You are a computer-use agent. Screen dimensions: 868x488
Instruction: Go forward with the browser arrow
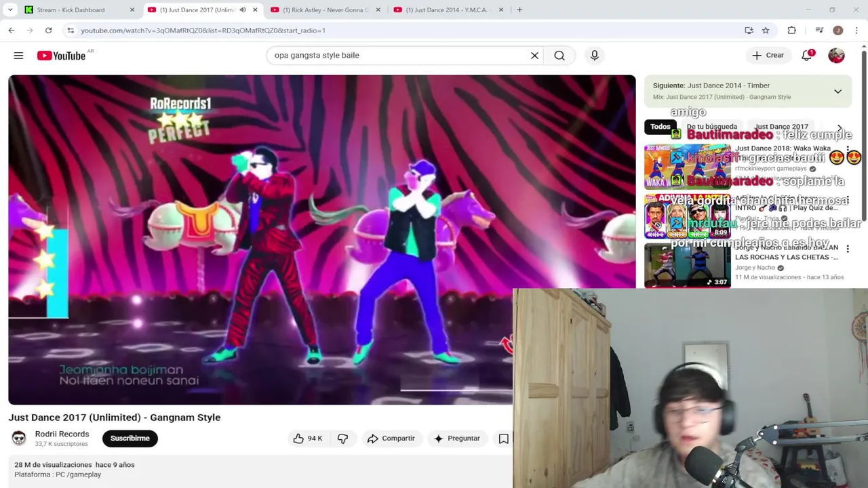pos(30,30)
